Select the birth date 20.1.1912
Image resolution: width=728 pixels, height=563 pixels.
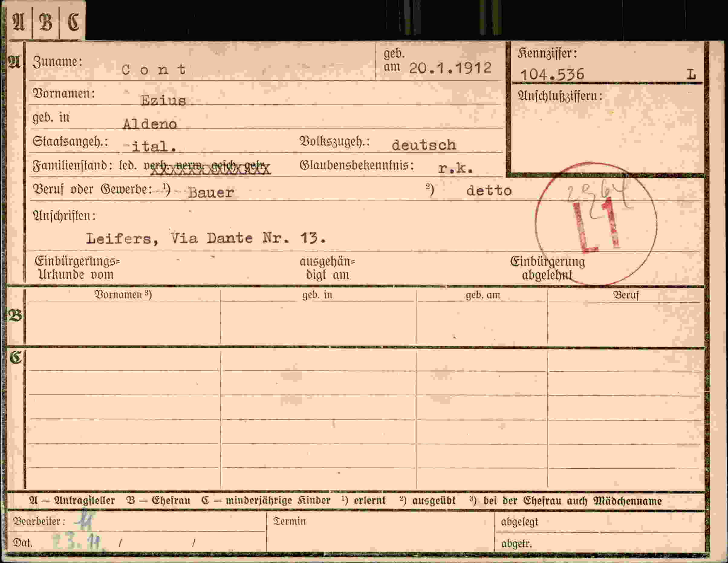(x=450, y=68)
